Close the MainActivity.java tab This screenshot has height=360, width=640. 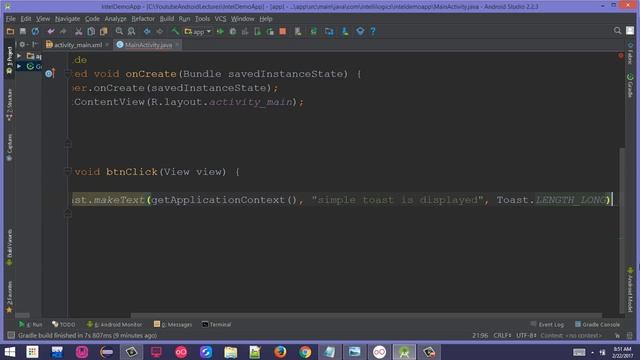pyautogui.click(x=177, y=44)
